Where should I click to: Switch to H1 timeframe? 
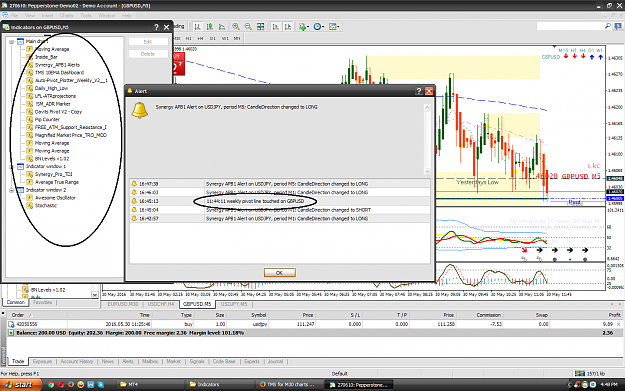pos(189,39)
